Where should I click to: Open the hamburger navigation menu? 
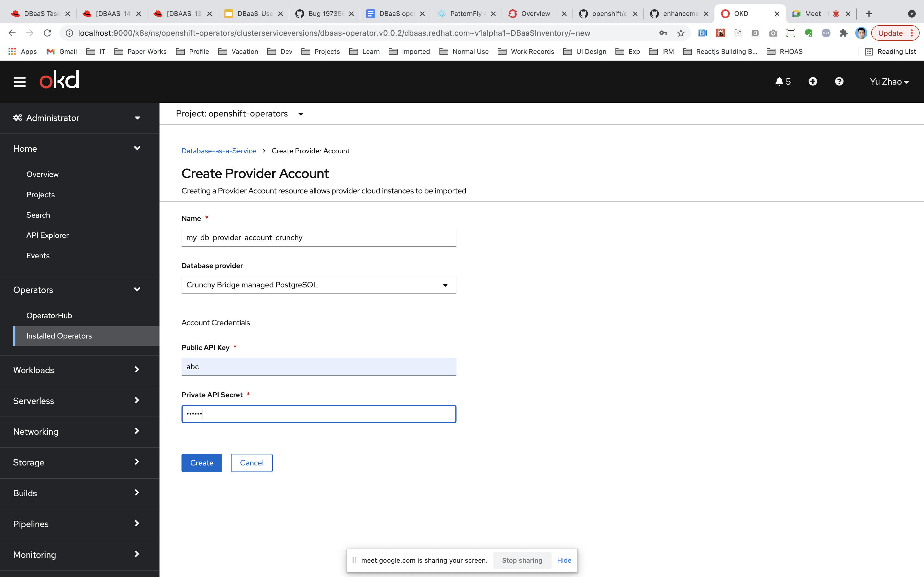(x=20, y=82)
